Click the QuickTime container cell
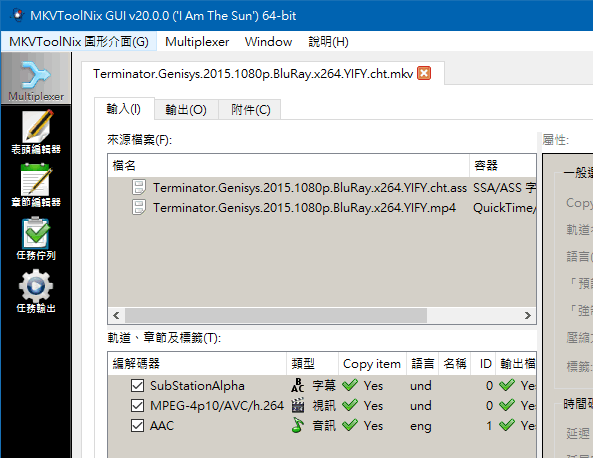593x458 pixels. coord(504,208)
